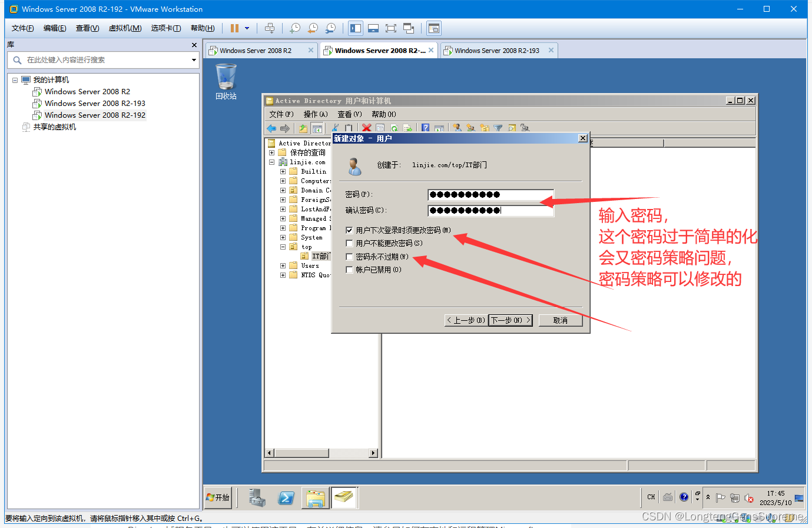Go up one level with the folder-arrow icon

click(x=303, y=128)
